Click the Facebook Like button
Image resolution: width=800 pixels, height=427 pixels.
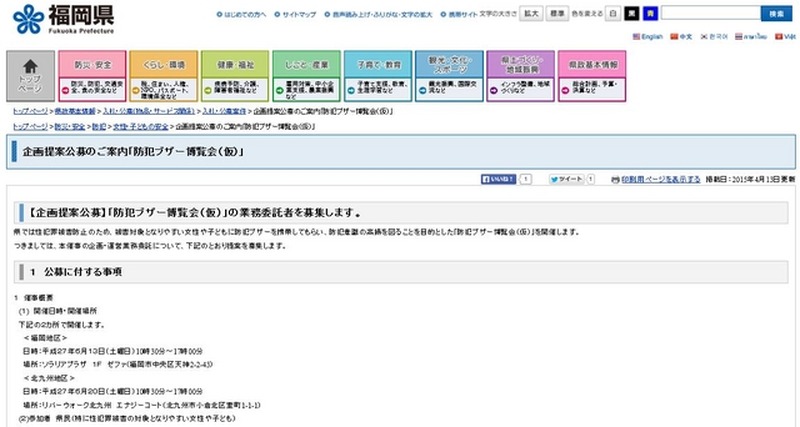[x=500, y=179]
